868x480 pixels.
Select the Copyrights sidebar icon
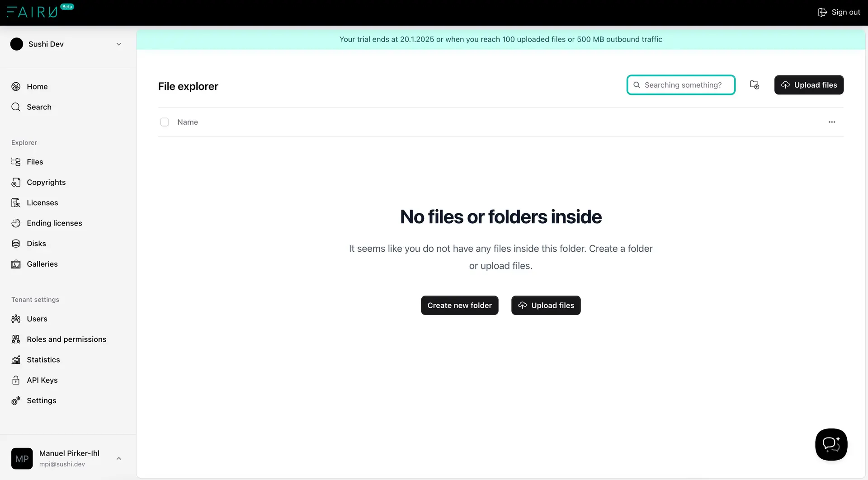[16, 182]
